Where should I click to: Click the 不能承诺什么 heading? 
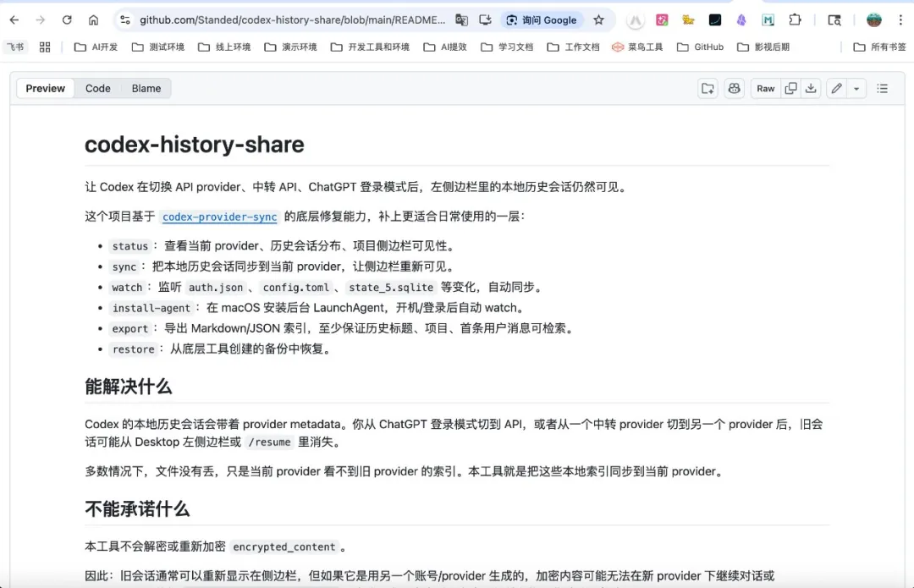pos(137,508)
